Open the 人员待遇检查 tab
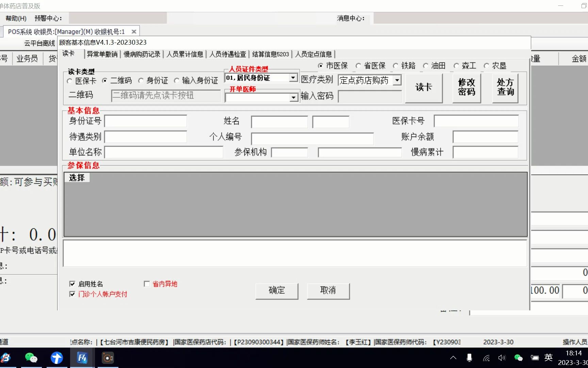 pyautogui.click(x=228, y=54)
